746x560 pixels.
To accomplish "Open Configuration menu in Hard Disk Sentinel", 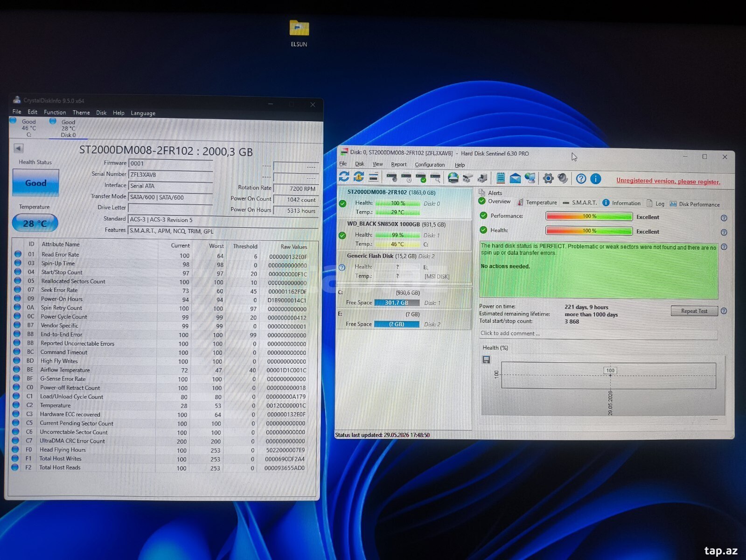I will click(x=430, y=165).
